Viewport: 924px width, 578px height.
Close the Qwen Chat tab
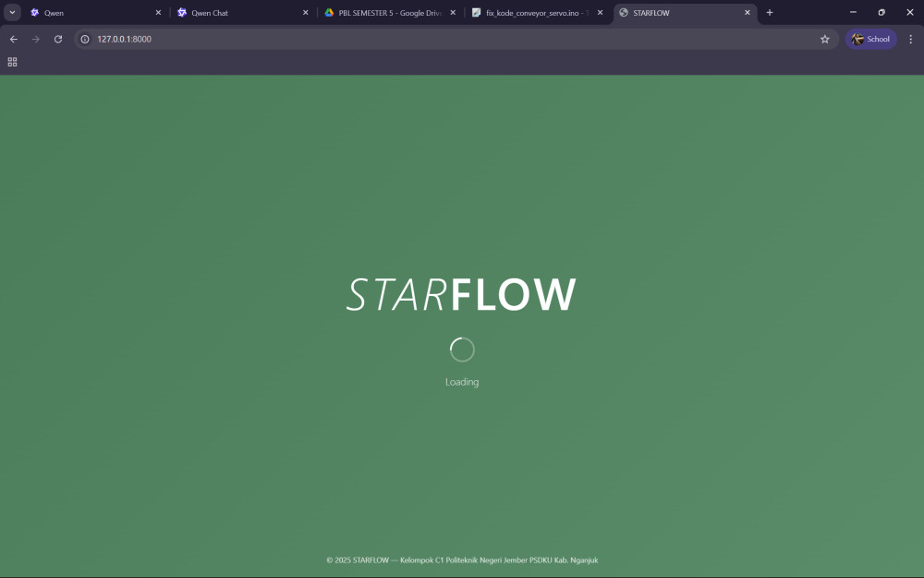(x=306, y=13)
